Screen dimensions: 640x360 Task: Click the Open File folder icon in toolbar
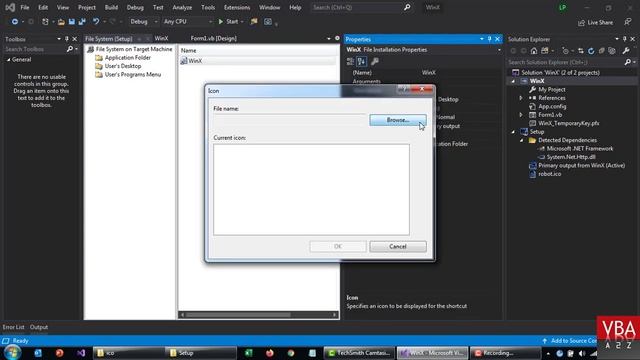(x=61, y=22)
